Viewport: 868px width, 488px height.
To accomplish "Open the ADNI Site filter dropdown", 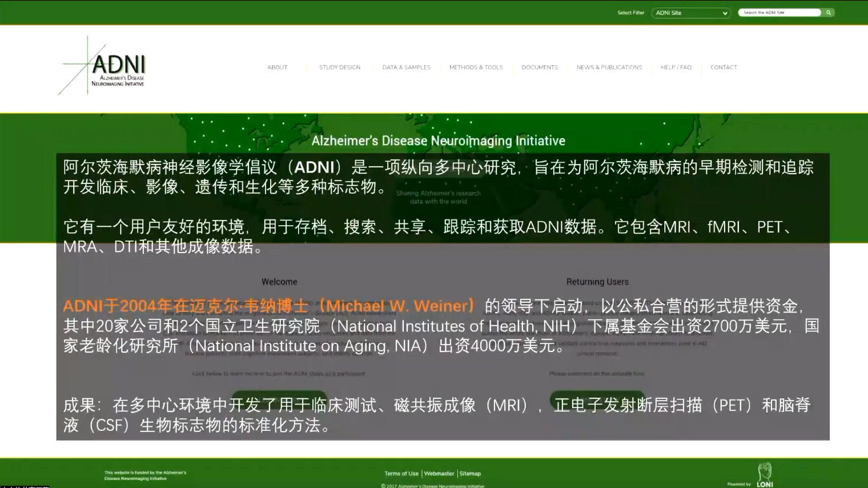I will [x=691, y=13].
